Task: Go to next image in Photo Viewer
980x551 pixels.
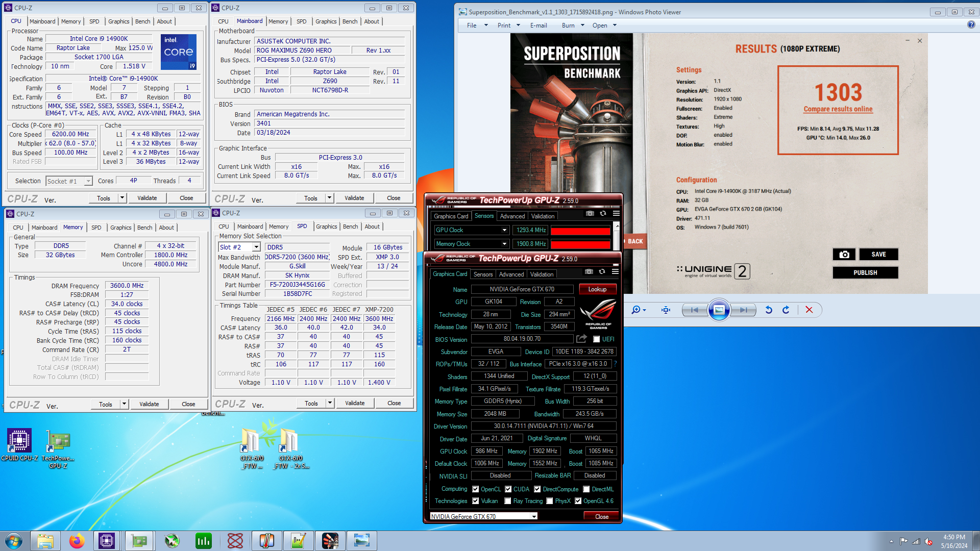Action: tap(743, 310)
